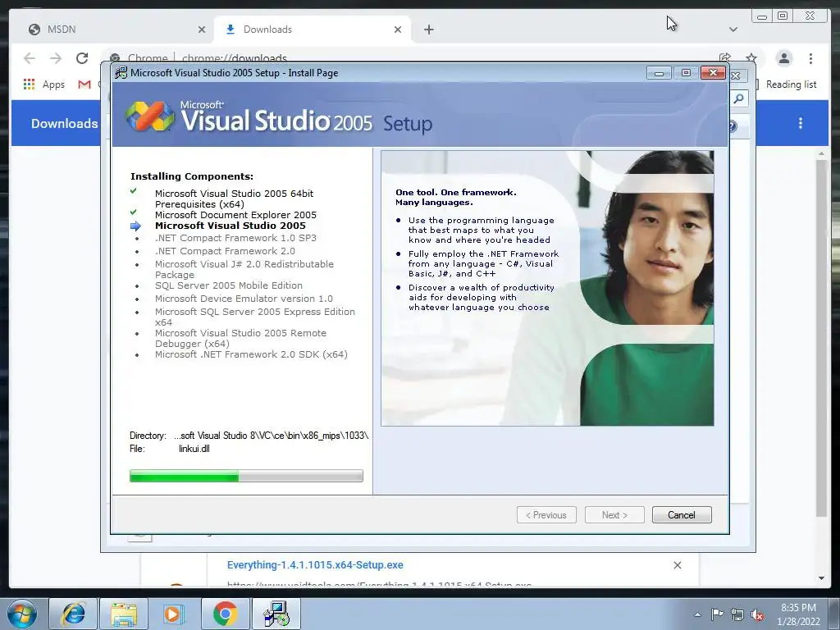Click the Cancel button in Setup

click(682, 515)
